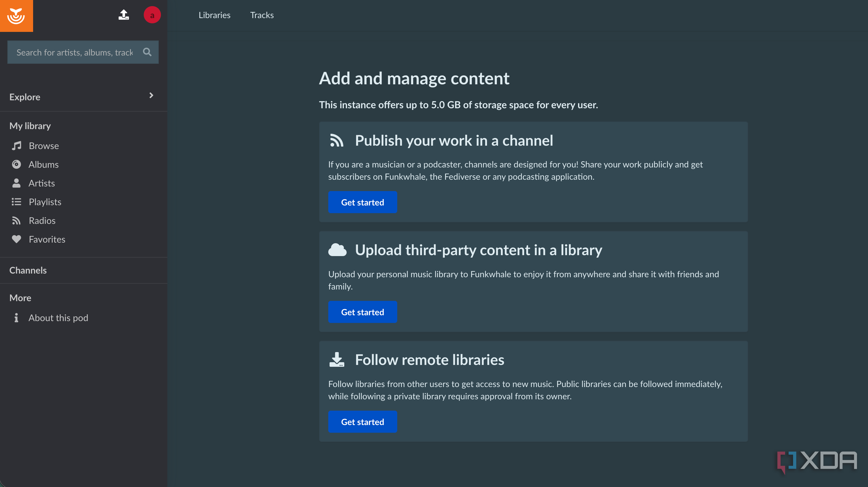
Task: Click the Publish your work in a channel heading
Action: 454,140
